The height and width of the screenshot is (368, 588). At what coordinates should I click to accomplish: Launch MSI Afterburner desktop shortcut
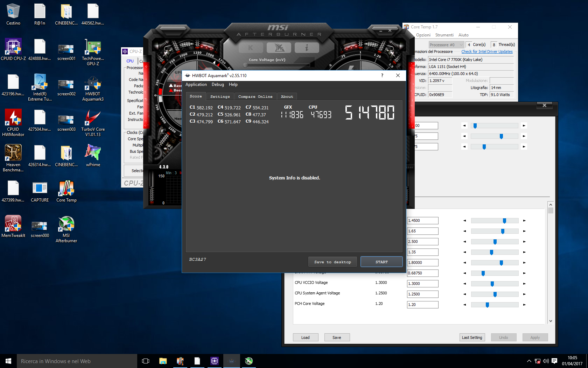(66, 229)
